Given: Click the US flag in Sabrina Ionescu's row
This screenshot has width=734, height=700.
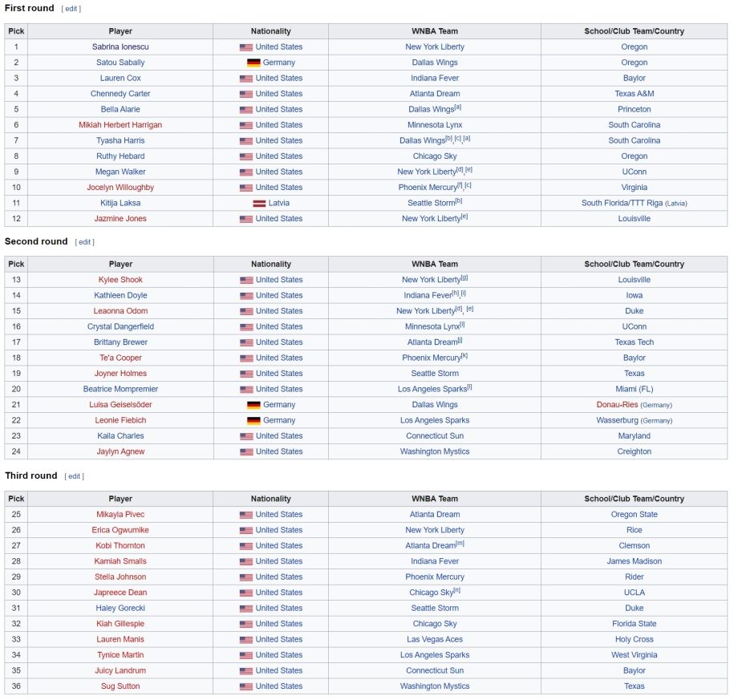Looking at the screenshot, I should click(245, 47).
